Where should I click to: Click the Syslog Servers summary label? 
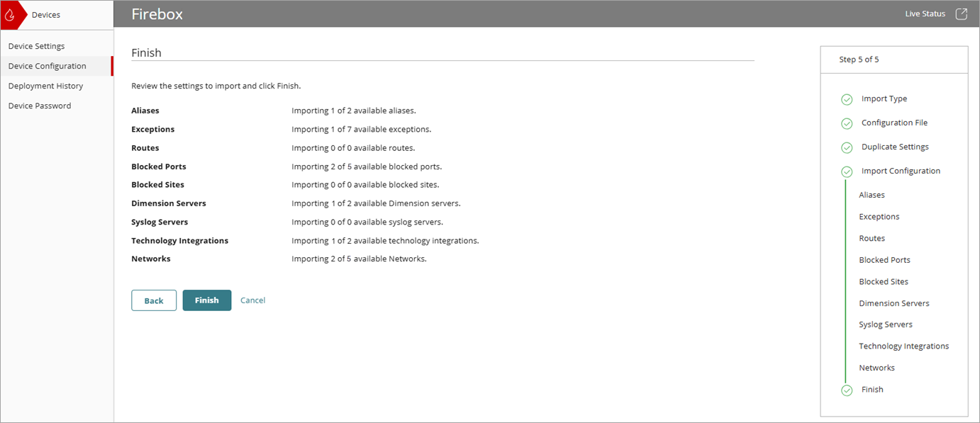click(x=160, y=222)
